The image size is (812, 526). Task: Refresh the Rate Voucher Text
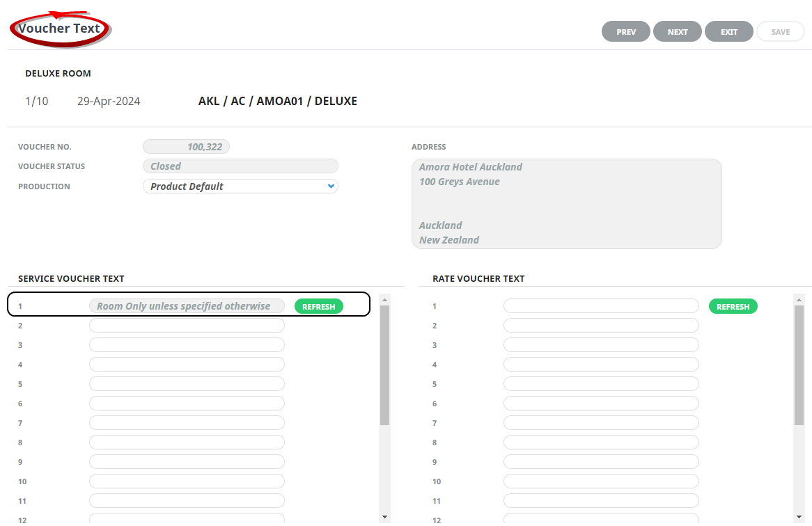point(733,307)
